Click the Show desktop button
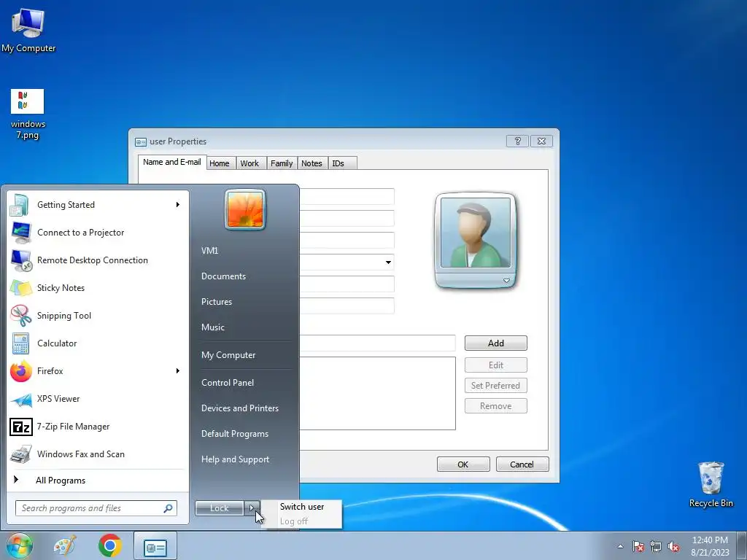747x560 pixels. click(x=742, y=545)
